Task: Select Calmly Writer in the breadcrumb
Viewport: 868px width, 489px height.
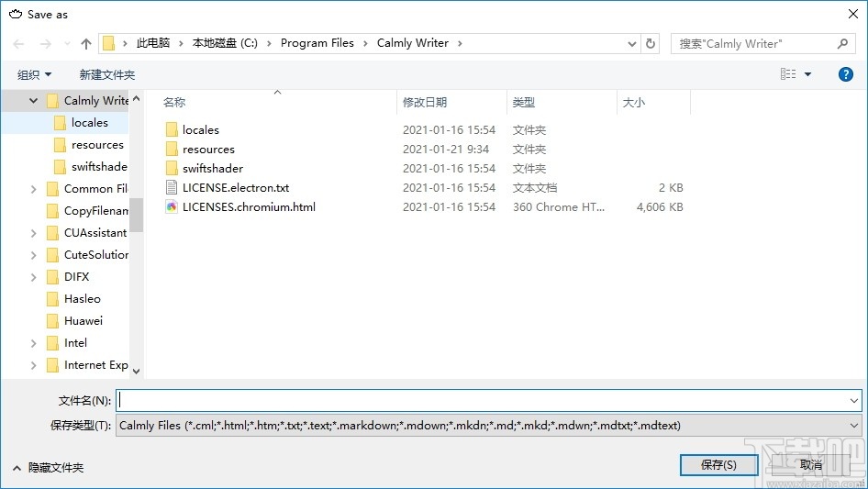Action: coord(412,43)
